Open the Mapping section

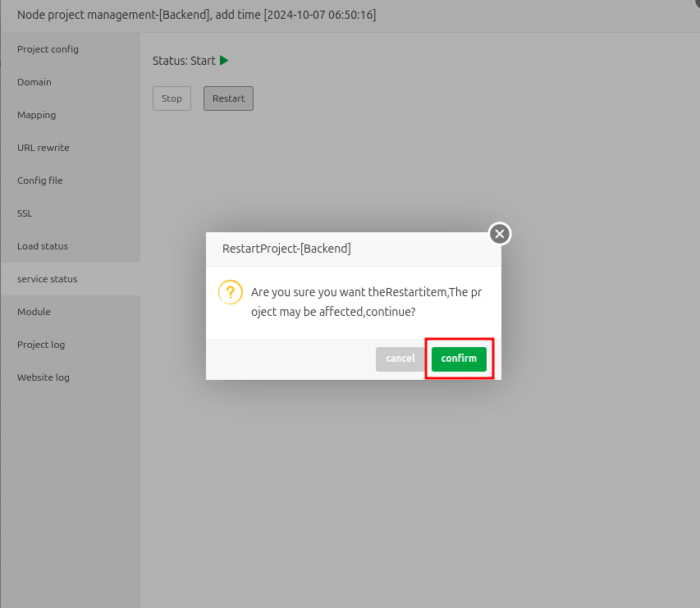pos(37,115)
